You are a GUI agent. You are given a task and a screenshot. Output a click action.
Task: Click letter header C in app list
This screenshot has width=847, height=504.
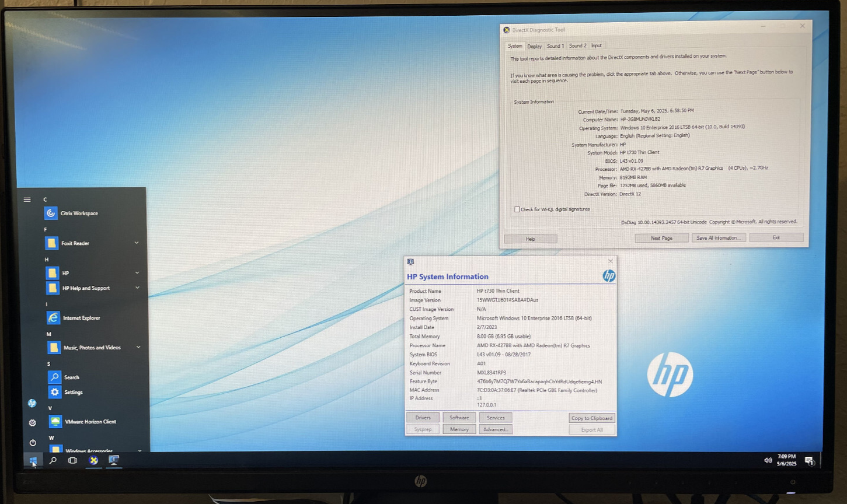pyautogui.click(x=45, y=199)
